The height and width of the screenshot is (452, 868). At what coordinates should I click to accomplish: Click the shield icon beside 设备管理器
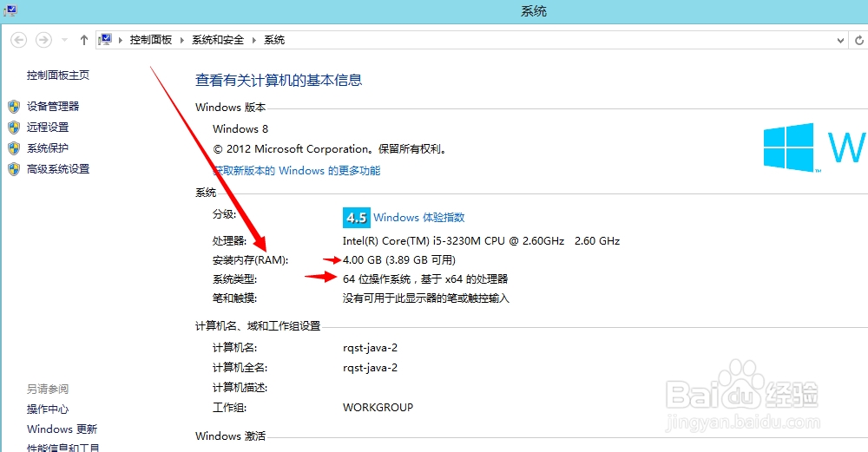14,106
